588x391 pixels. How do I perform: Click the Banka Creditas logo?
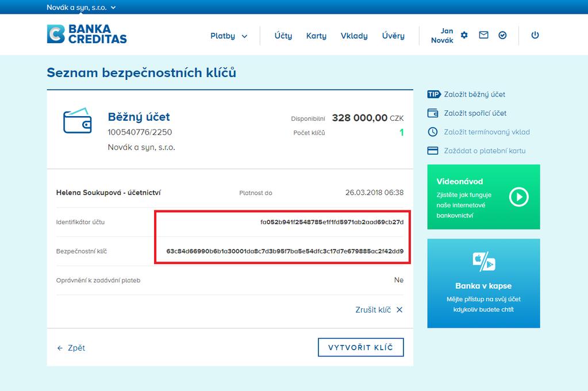click(87, 34)
